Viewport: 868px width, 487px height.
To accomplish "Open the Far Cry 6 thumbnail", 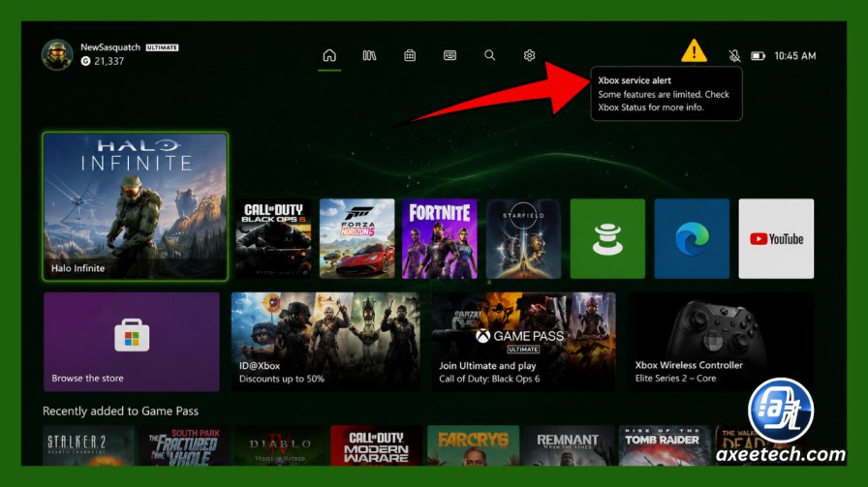I will tap(474, 445).
